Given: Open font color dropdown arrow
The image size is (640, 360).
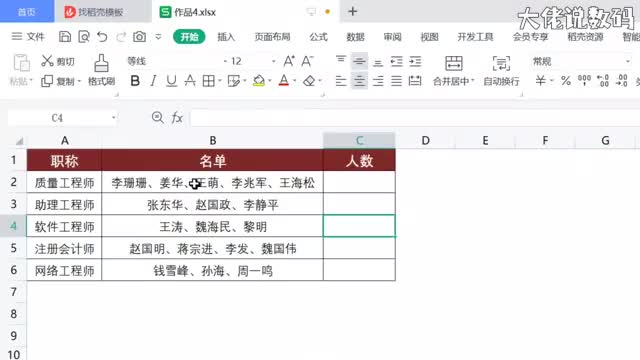Looking at the screenshot, I should [295, 81].
